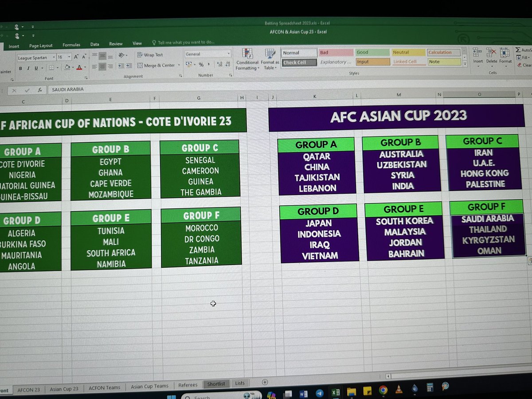Increase the indent
532x399 pixels.
point(129,66)
